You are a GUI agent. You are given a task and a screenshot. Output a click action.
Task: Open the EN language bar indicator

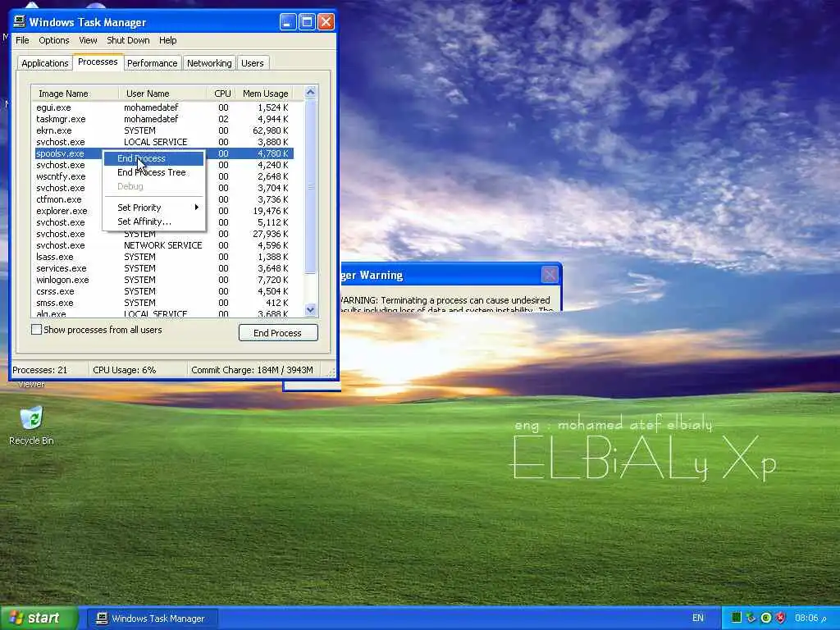pyautogui.click(x=698, y=618)
